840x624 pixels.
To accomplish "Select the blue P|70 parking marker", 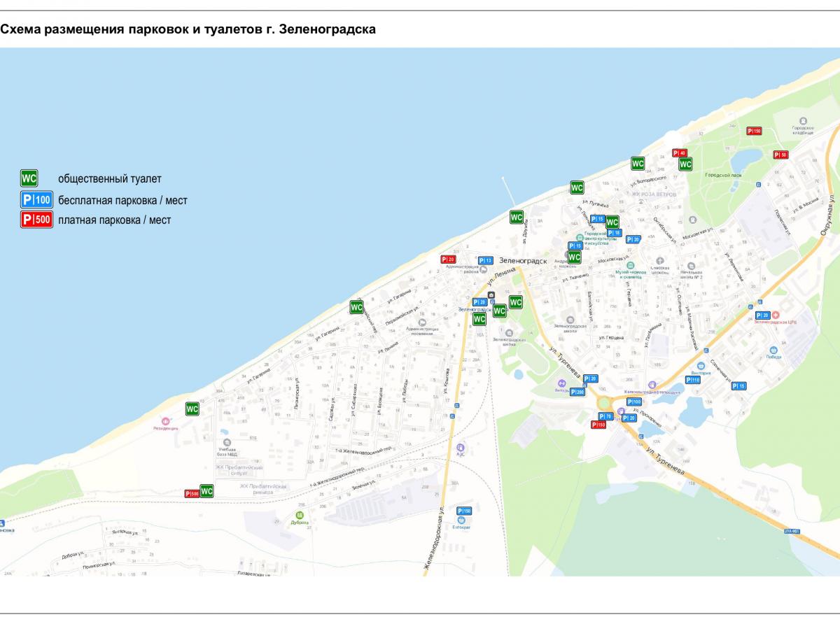I will (606, 416).
